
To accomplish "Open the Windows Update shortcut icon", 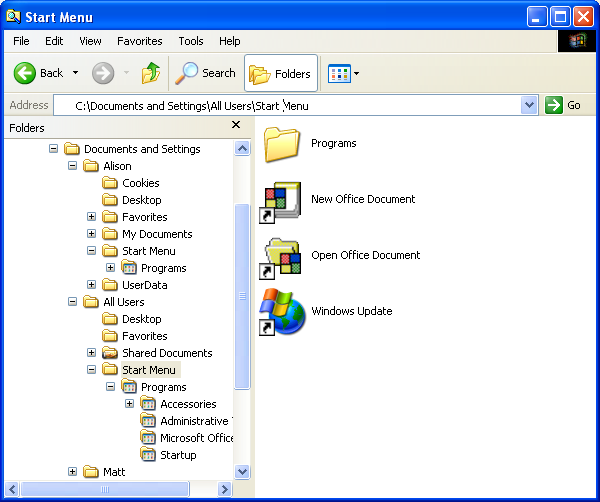I will point(281,311).
